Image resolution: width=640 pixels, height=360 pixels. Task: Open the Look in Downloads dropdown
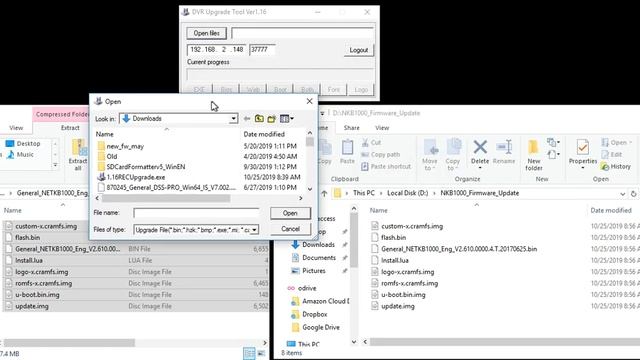[233, 119]
